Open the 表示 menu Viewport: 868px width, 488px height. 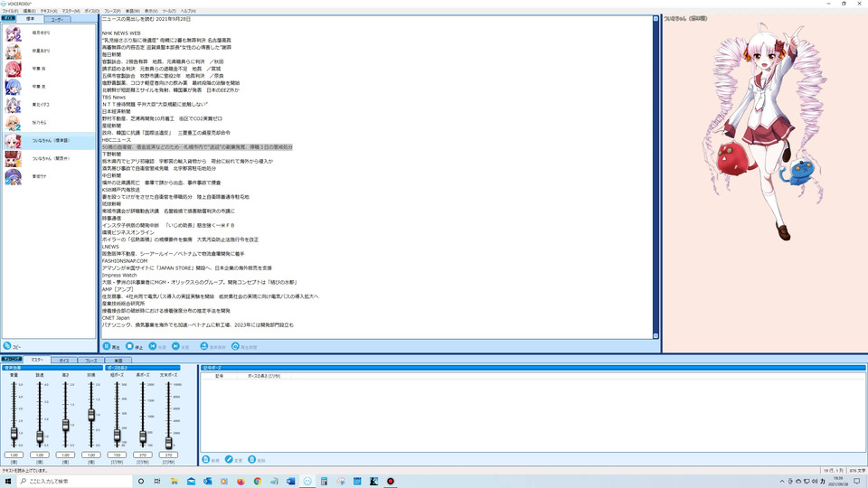pos(151,11)
